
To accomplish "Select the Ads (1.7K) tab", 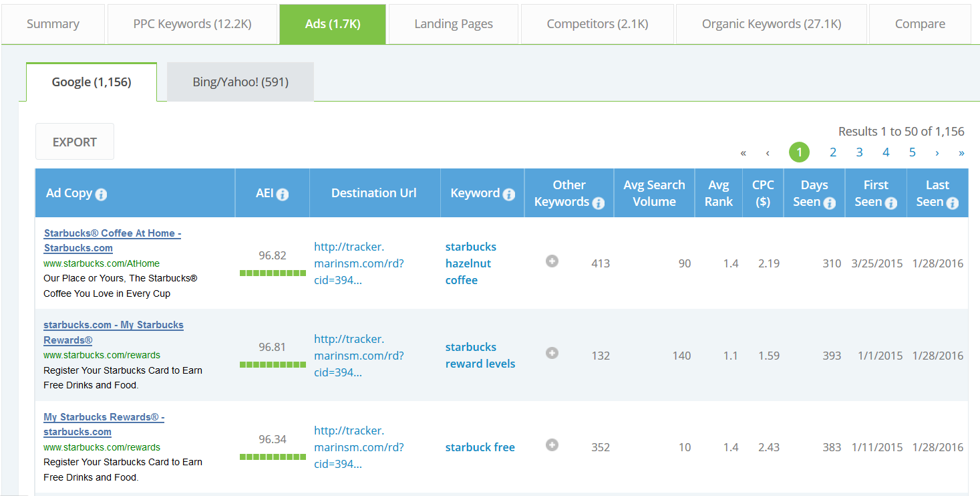I will pyautogui.click(x=333, y=24).
